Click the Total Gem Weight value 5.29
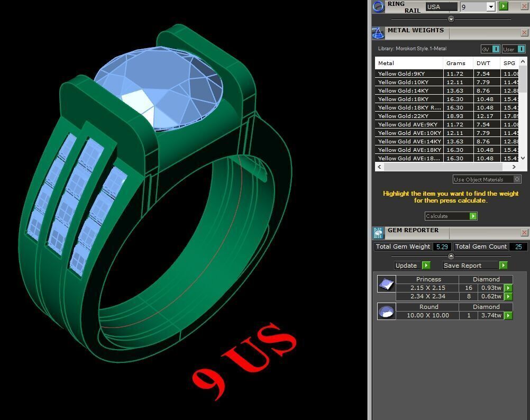This screenshot has height=420, width=530. point(442,246)
